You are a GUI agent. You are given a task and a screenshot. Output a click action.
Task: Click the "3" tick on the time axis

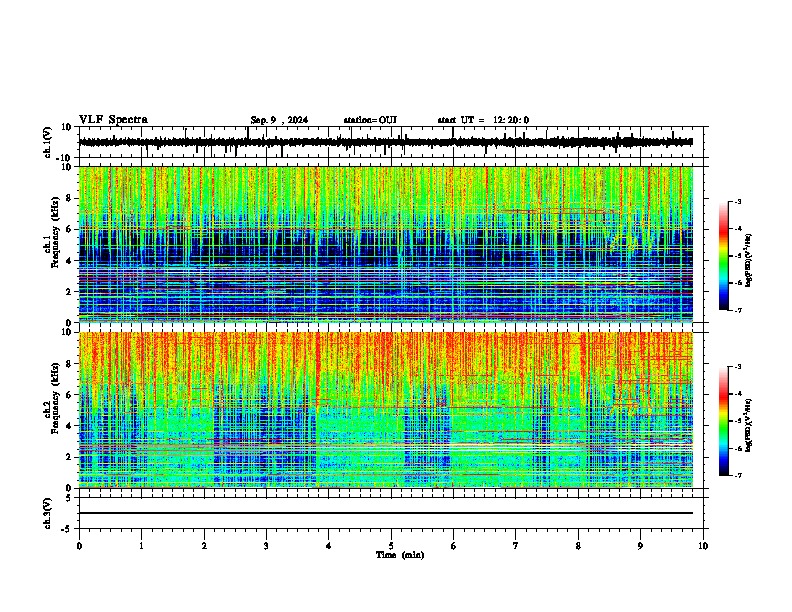click(x=266, y=546)
